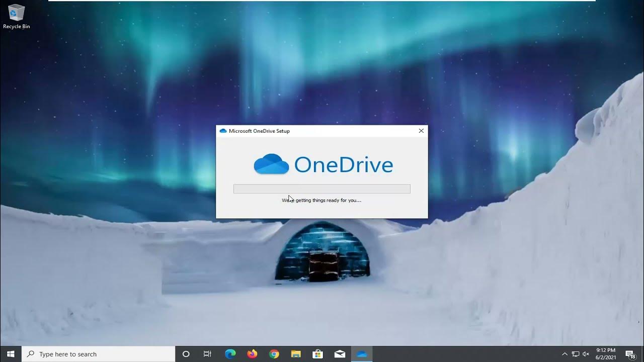Viewport: 644px width, 362px height.
Task: Open Microsoft Store from the taskbar
Action: tap(317, 354)
